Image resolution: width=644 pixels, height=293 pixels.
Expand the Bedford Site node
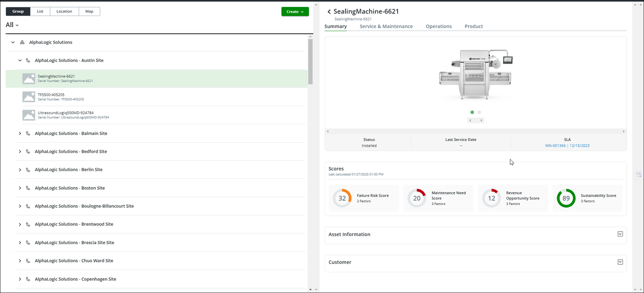click(x=19, y=152)
